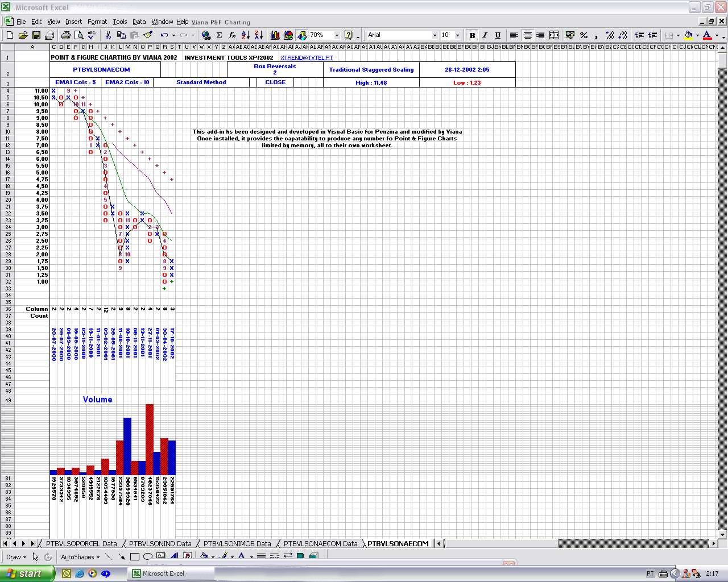Click the AutoSum sigma icon
This screenshot has width=728, height=582.
click(219, 35)
